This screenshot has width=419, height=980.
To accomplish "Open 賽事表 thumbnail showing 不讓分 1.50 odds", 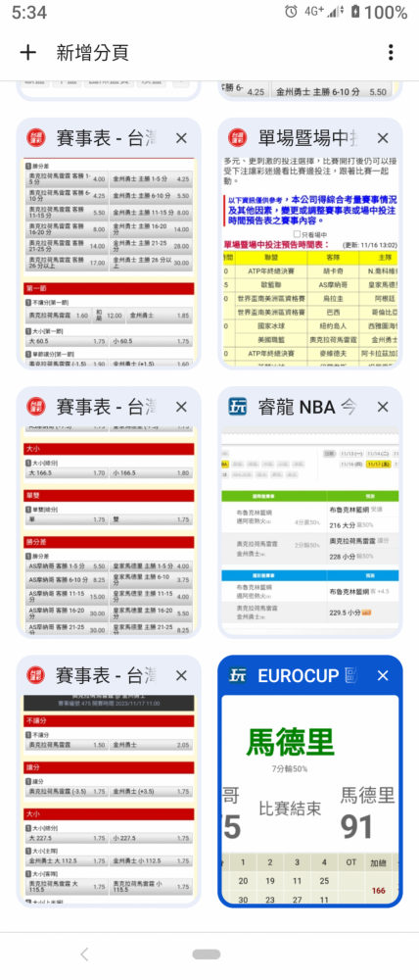I will coord(109,799).
